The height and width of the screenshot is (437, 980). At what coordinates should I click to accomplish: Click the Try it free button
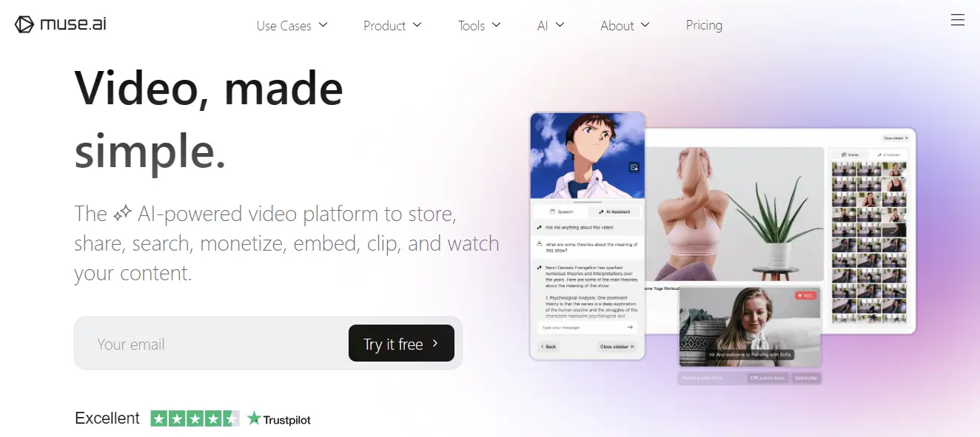(401, 343)
